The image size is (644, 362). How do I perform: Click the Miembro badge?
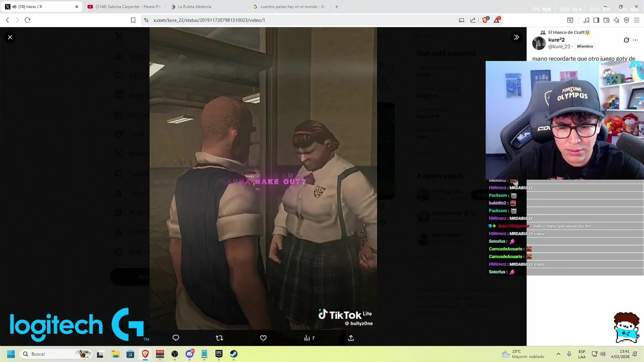(x=585, y=46)
